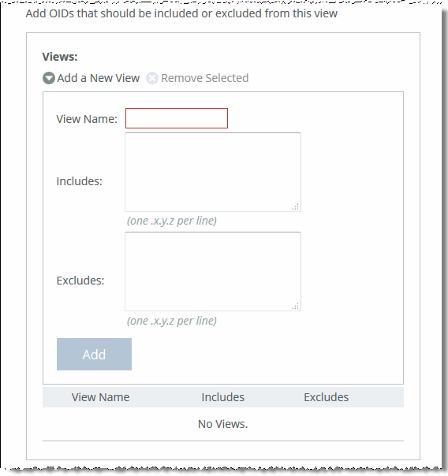The height and width of the screenshot is (476, 448).
Task: Click inside the Excludes OID text area
Action: point(213,271)
